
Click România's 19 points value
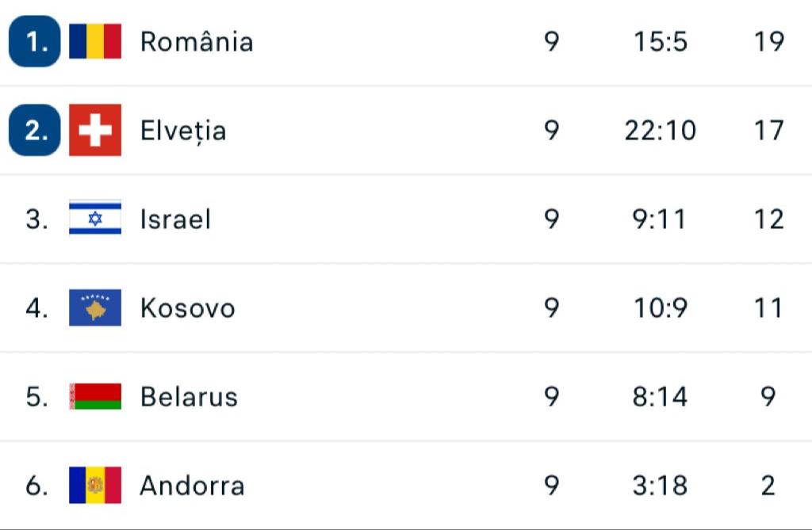tap(768, 41)
